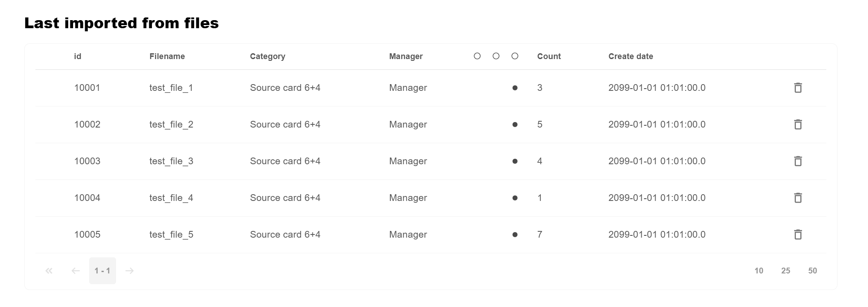The image size is (868, 307).
Task: Click trash icon for test_file_2
Action: click(x=798, y=124)
